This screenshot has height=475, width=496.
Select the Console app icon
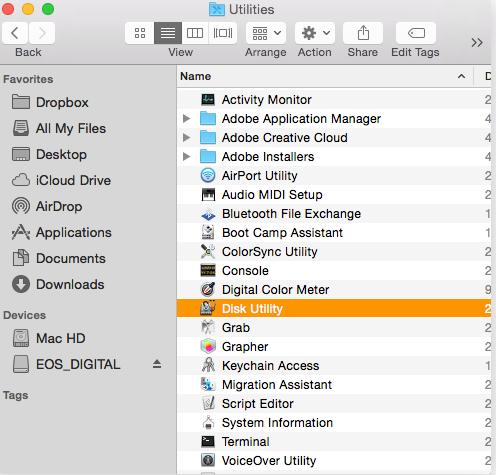click(x=208, y=270)
